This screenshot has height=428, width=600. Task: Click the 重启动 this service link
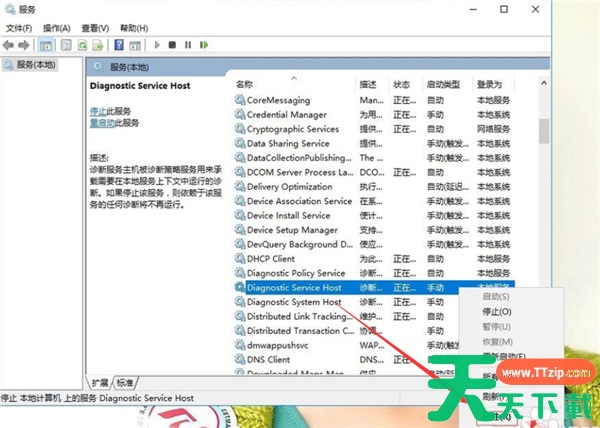tap(102, 123)
